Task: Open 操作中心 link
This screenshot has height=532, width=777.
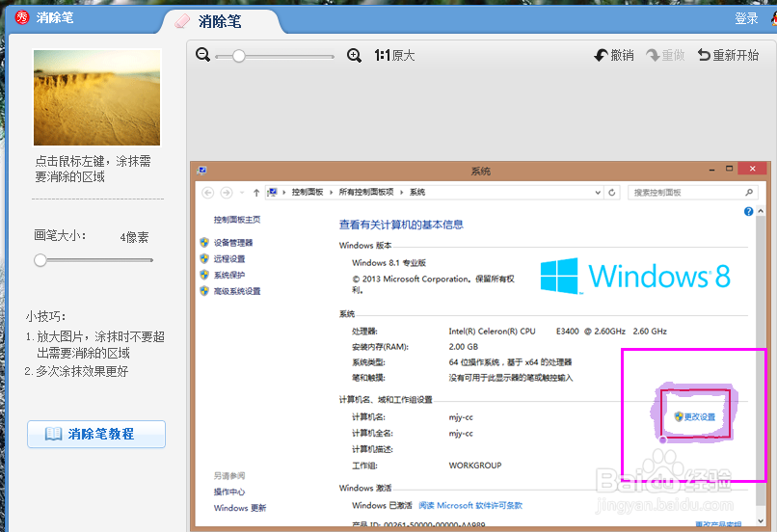Action: coord(229,492)
